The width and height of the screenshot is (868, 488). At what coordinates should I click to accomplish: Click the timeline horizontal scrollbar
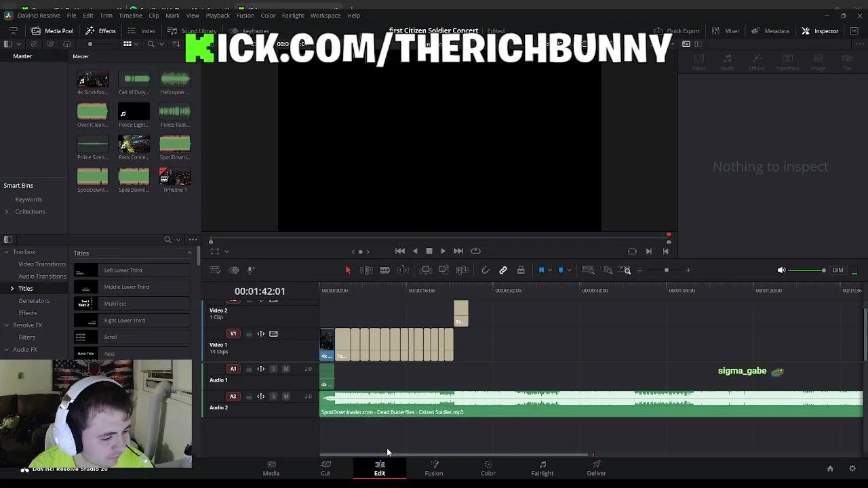point(453,455)
